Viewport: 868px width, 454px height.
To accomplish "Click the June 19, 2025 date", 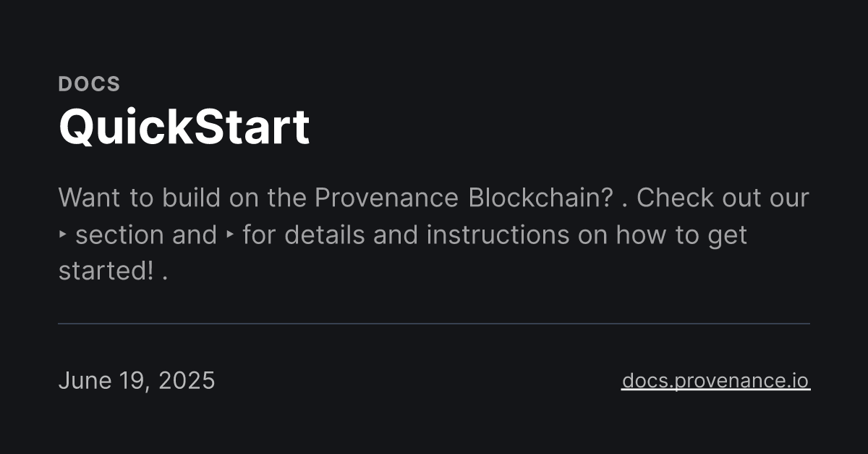I will tap(137, 380).
